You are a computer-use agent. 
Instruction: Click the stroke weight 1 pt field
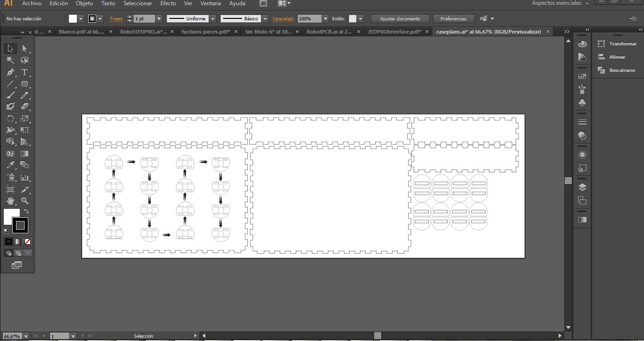[x=144, y=19]
